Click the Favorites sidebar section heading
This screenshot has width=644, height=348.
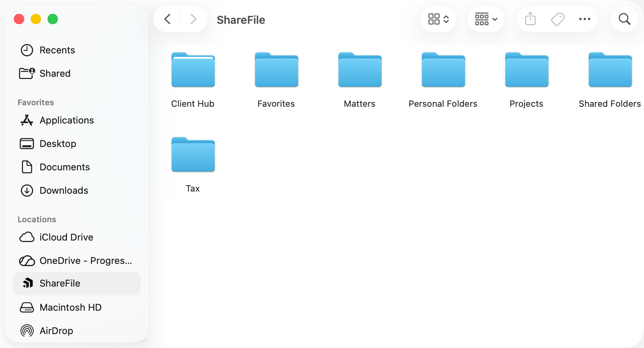click(x=36, y=102)
